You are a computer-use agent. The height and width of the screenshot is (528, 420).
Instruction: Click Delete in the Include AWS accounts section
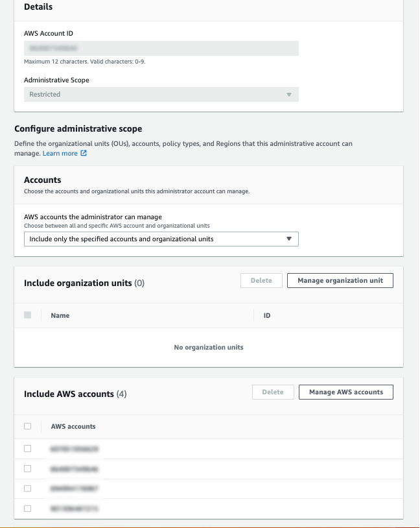click(272, 392)
